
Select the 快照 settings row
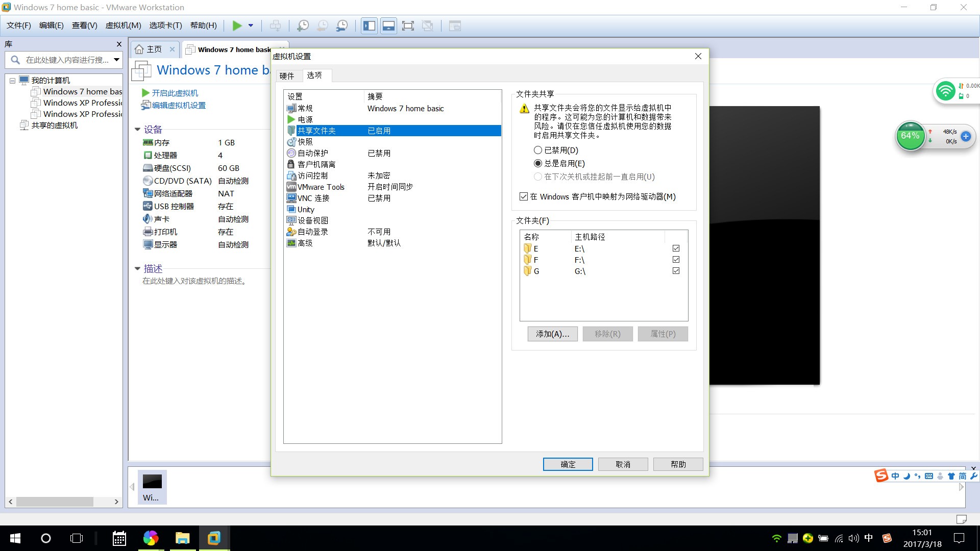[393, 142]
